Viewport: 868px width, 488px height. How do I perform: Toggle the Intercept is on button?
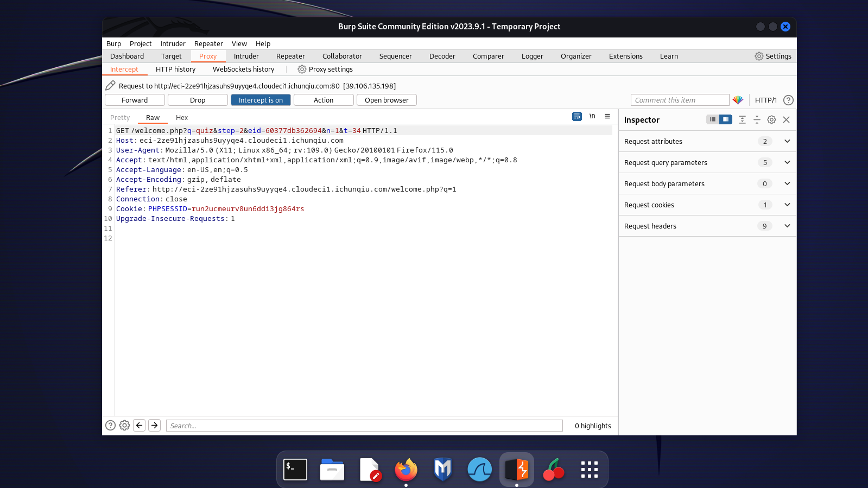(x=261, y=100)
